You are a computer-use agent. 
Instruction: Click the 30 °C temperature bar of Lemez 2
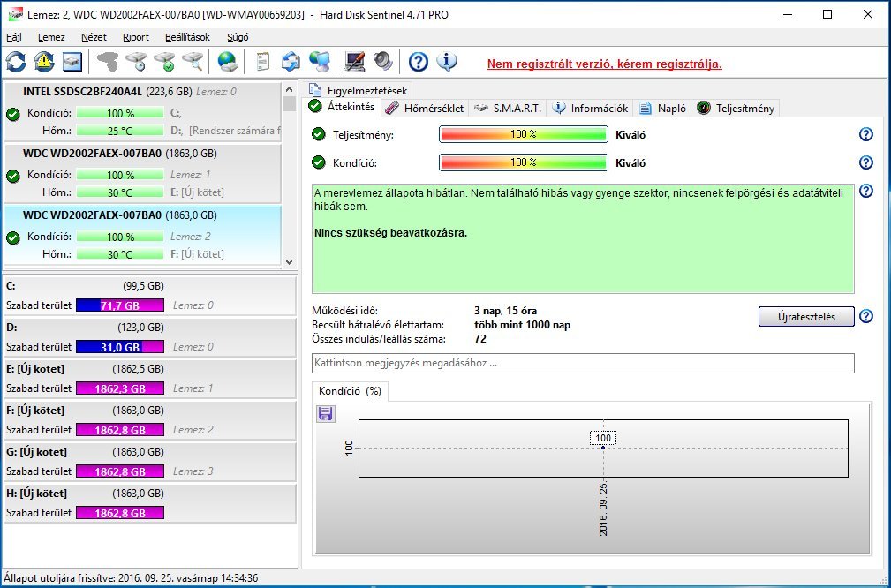120,254
